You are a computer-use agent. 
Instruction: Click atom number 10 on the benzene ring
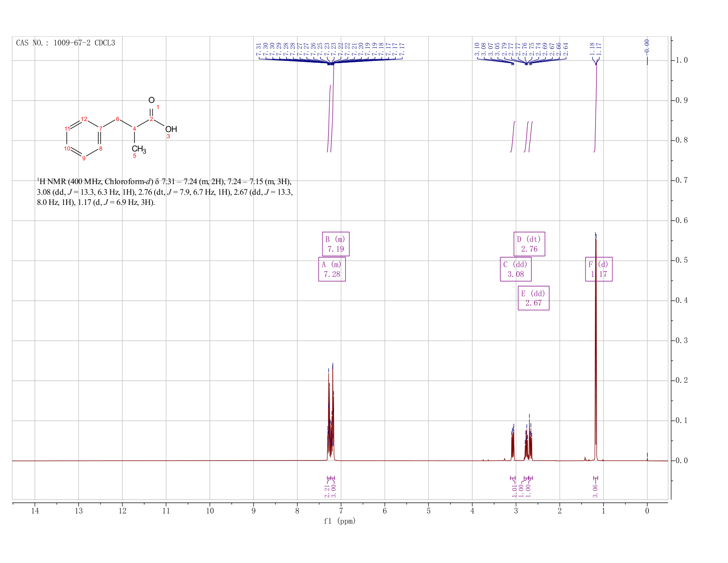click(x=67, y=148)
